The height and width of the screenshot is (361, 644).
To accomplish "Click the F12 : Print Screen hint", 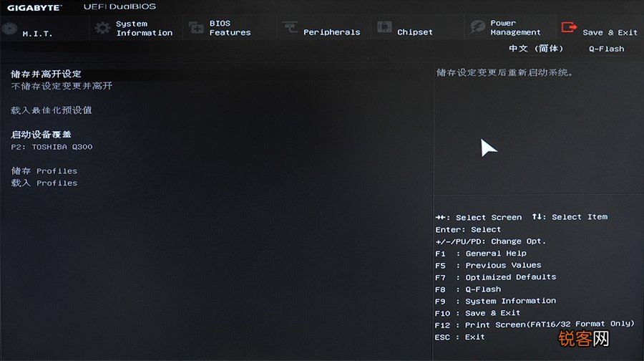I will coord(535,324).
